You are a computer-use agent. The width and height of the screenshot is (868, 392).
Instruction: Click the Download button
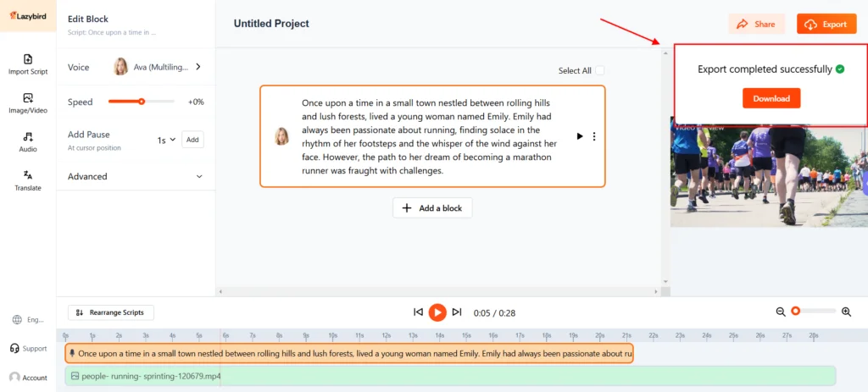tap(771, 98)
